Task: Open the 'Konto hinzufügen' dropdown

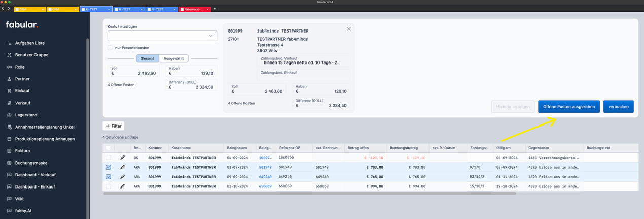Action: click(x=162, y=36)
